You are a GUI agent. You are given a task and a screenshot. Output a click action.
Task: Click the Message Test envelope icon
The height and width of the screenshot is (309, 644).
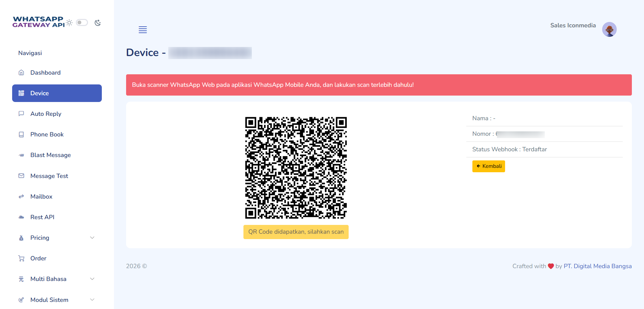point(21,176)
